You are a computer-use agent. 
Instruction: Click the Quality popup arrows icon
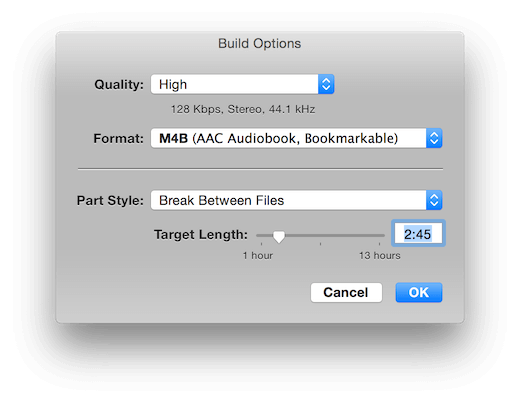[x=326, y=84]
